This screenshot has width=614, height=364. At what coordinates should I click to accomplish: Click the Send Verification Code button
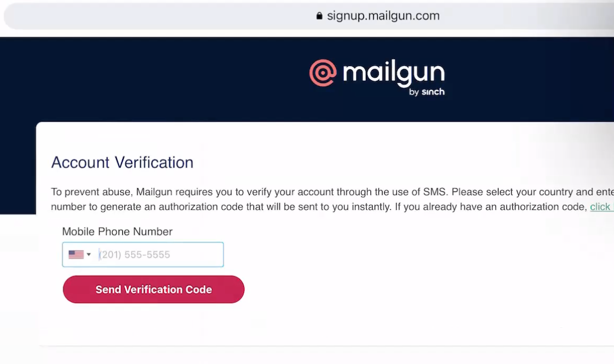[153, 289]
